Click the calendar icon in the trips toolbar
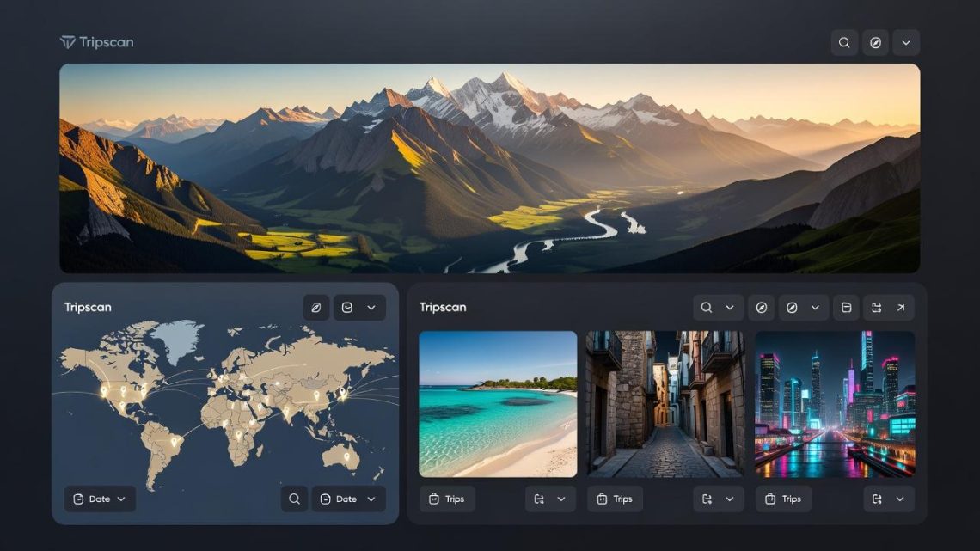 pyautogui.click(x=846, y=308)
